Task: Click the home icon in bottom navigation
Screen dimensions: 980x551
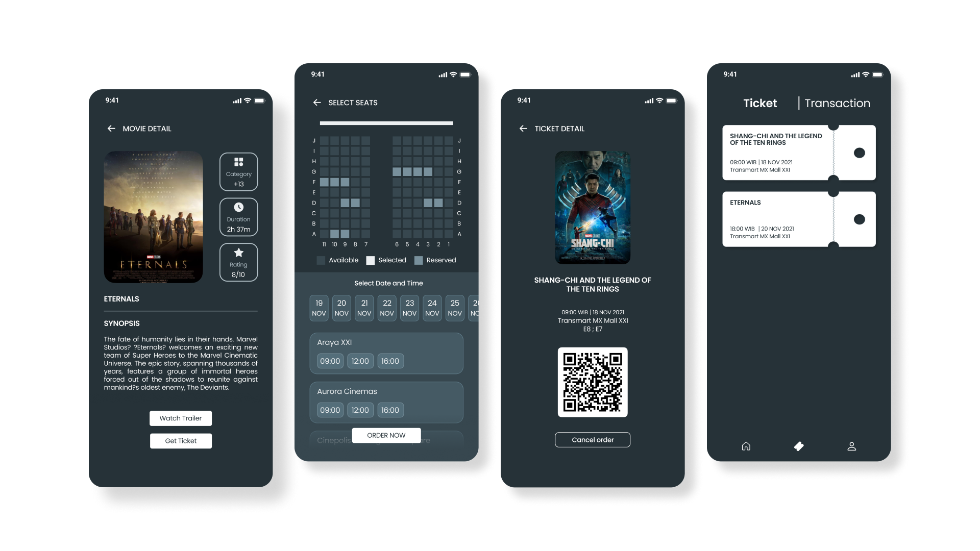Action: coord(746,445)
